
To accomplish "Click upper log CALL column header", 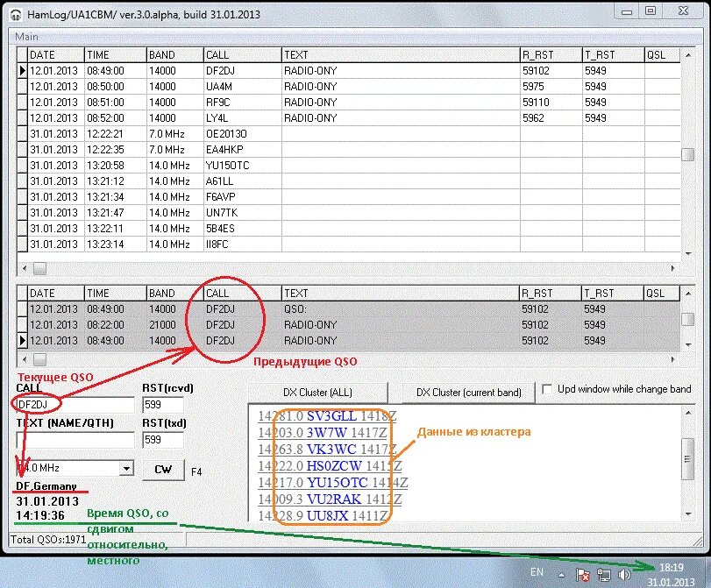I will [x=243, y=55].
